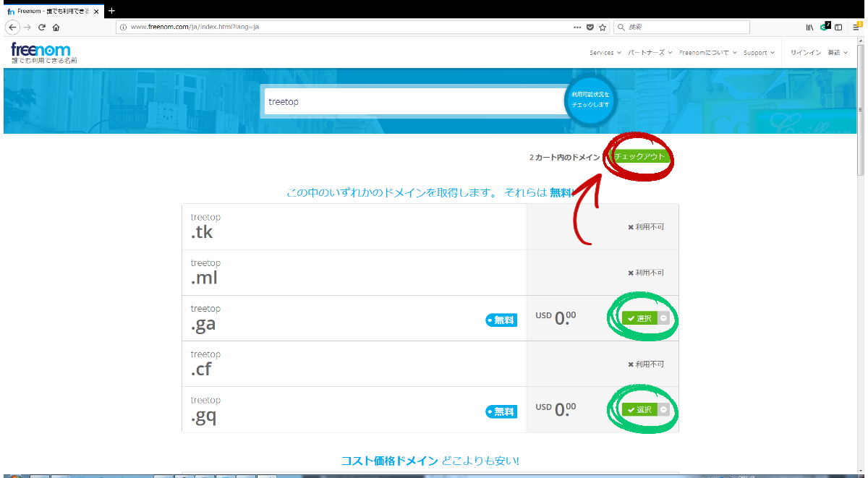Click the free domains heading above the list
The width and height of the screenshot is (868, 478).
point(431,193)
